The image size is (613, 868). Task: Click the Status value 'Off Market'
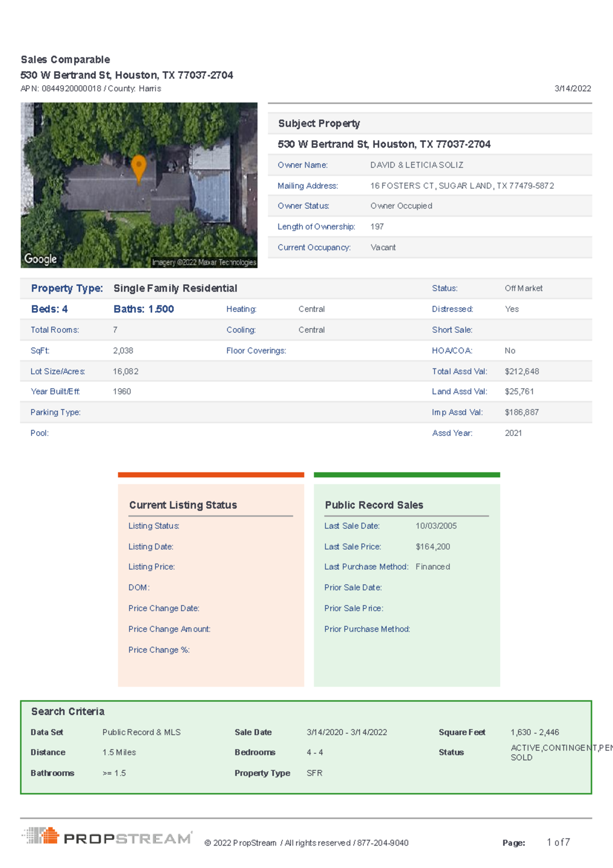(524, 288)
